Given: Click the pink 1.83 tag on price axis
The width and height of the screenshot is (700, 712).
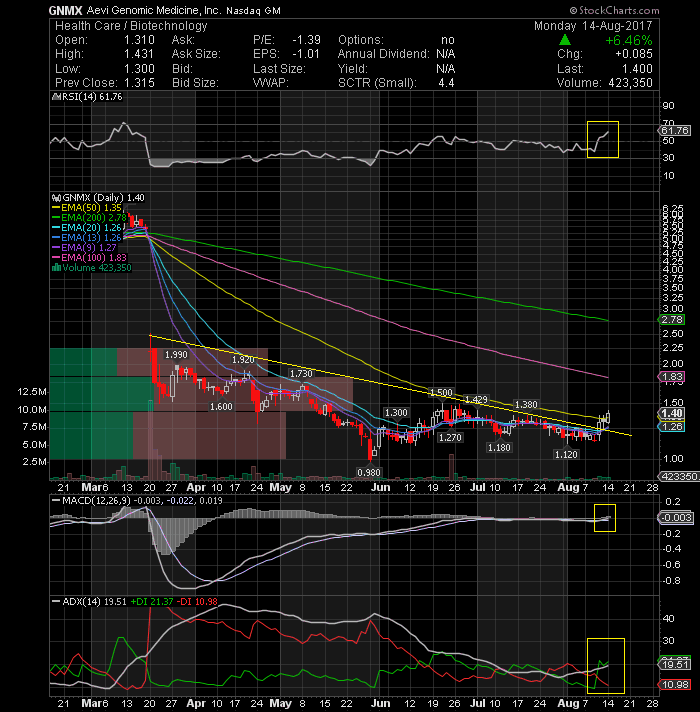Looking at the screenshot, I should [672, 376].
